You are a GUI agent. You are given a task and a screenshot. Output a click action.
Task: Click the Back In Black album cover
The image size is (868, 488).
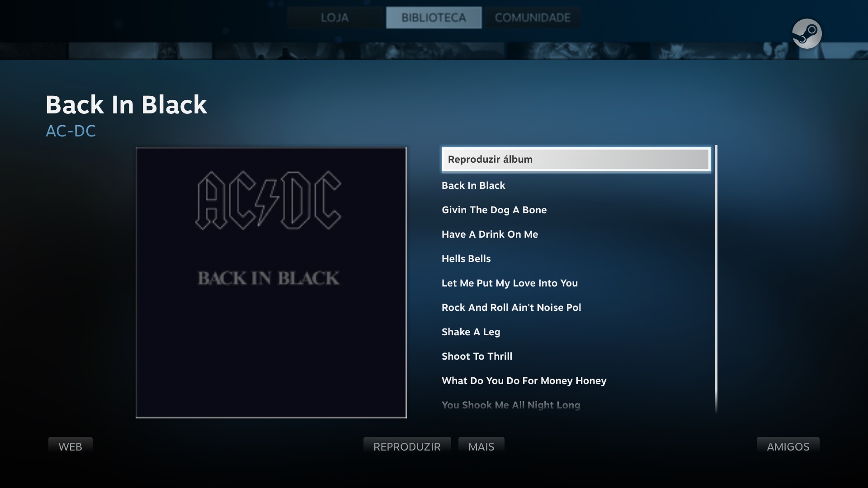coord(271,283)
